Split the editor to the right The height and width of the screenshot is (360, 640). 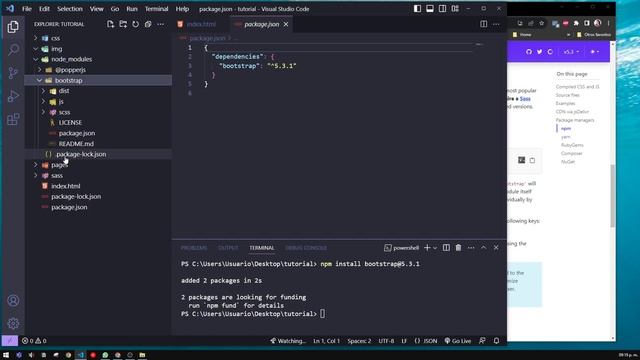pyautogui.click(x=483, y=24)
